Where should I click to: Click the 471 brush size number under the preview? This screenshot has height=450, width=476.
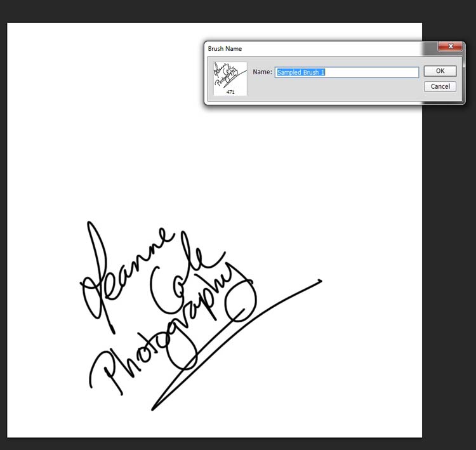[x=230, y=92]
